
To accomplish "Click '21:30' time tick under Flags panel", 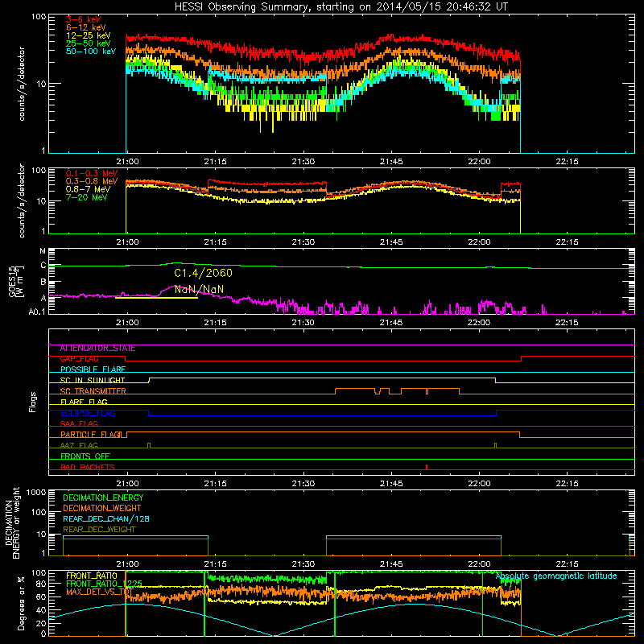I will 303,484.
